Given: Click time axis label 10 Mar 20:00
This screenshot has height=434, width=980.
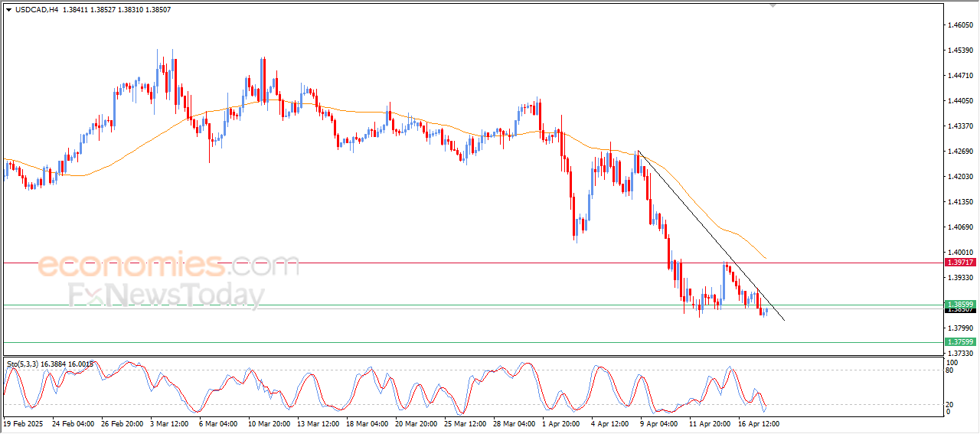Looking at the screenshot, I should [x=269, y=423].
